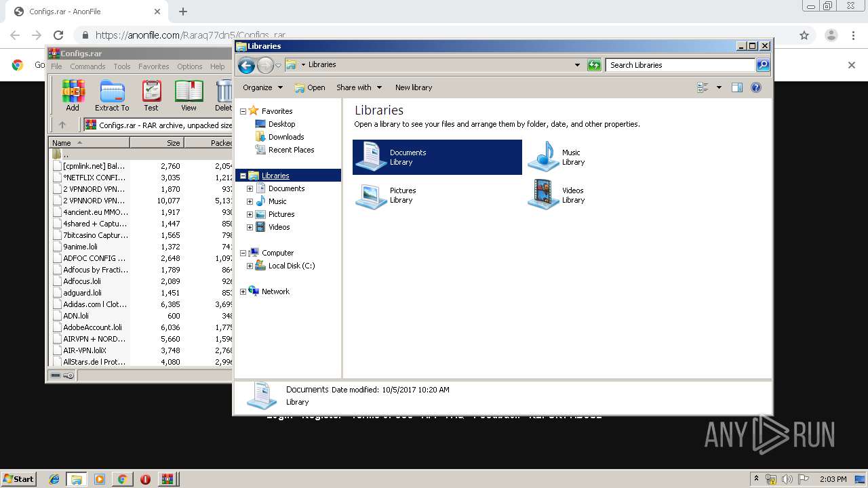Click New library button
Viewport: 868px width, 488px height.
click(414, 87)
